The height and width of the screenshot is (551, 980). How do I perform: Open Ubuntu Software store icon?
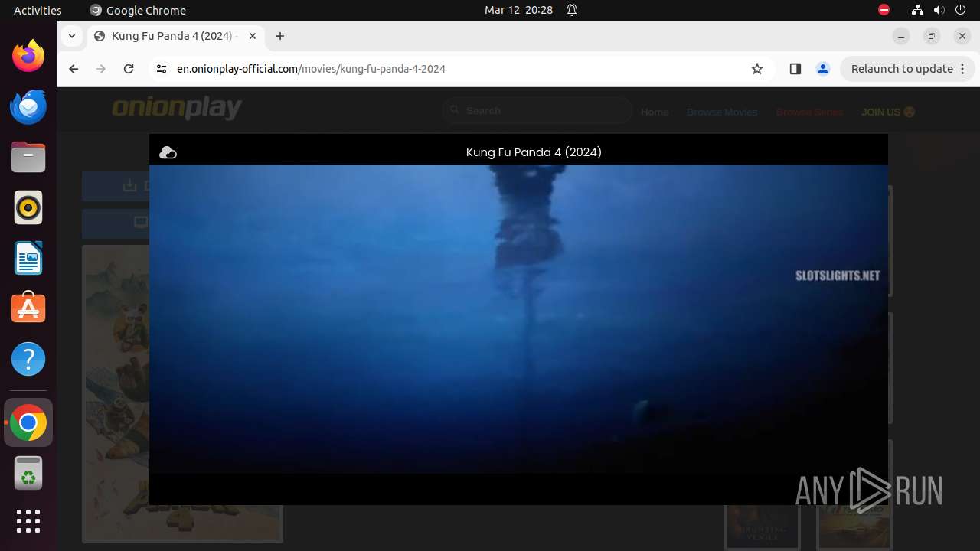[x=28, y=308]
